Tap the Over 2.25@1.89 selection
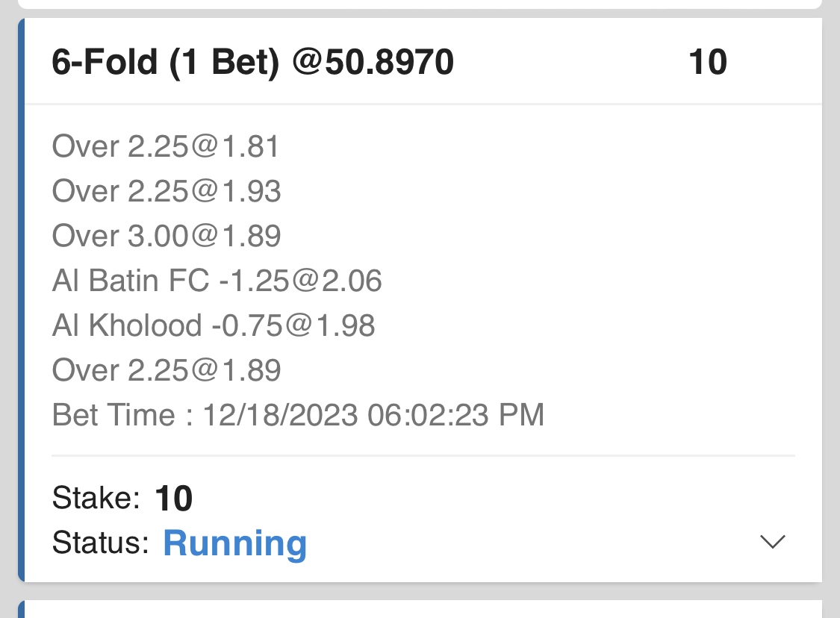The width and height of the screenshot is (840, 618). tap(167, 371)
